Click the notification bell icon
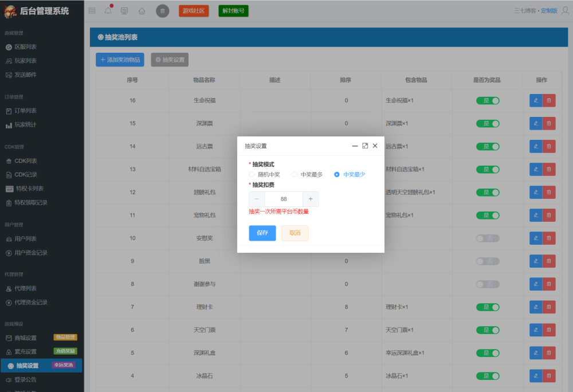This screenshot has width=573, height=392. [x=108, y=11]
